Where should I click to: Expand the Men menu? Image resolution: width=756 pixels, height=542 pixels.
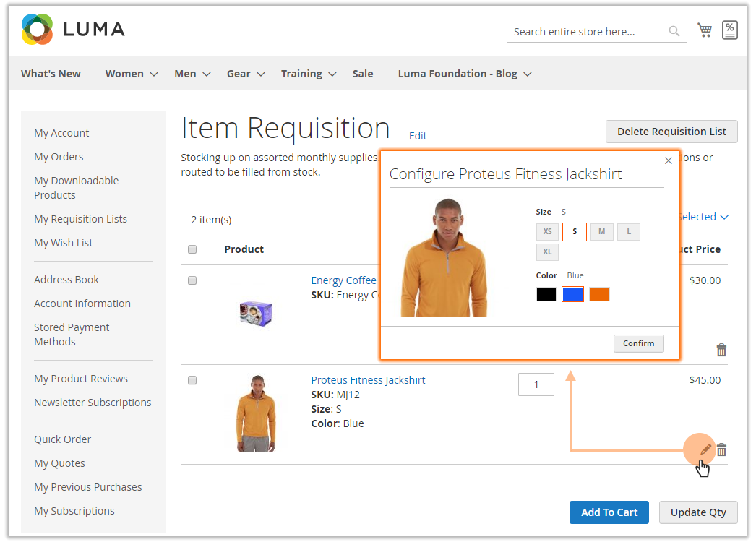pos(192,74)
